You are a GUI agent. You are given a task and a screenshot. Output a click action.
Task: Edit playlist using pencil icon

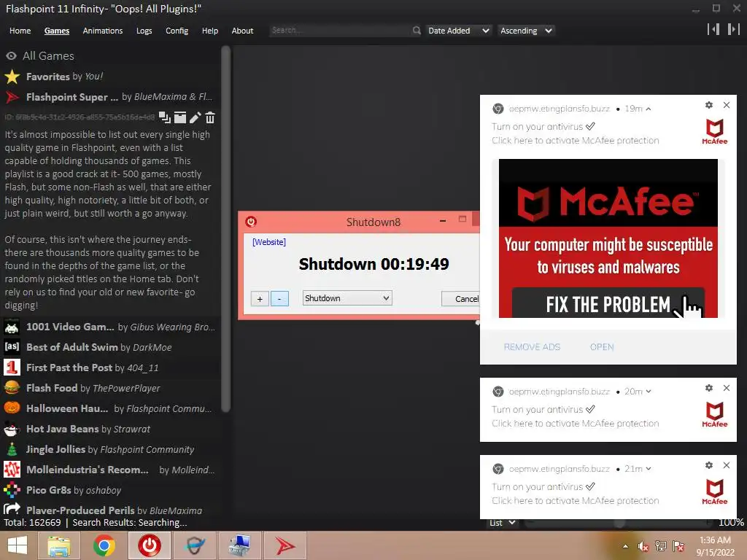tap(195, 117)
